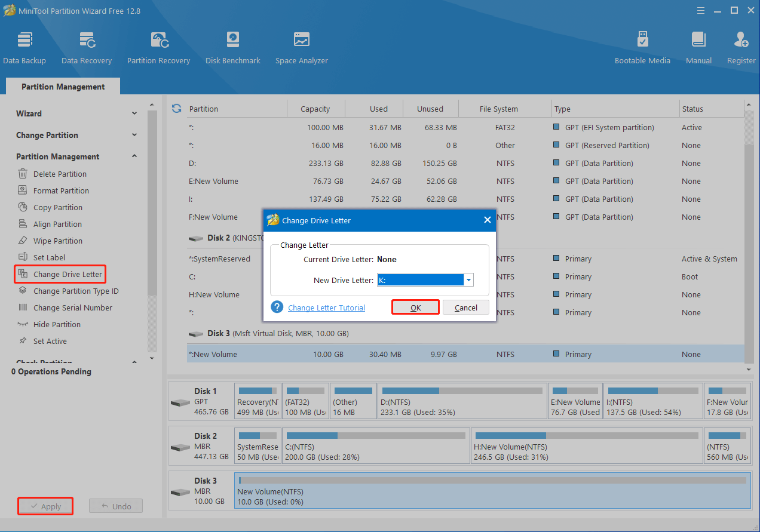Viewport: 760px width, 532px height.
Task: Launch the Disk Benchmark tool
Action: pyautogui.click(x=232, y=47)
